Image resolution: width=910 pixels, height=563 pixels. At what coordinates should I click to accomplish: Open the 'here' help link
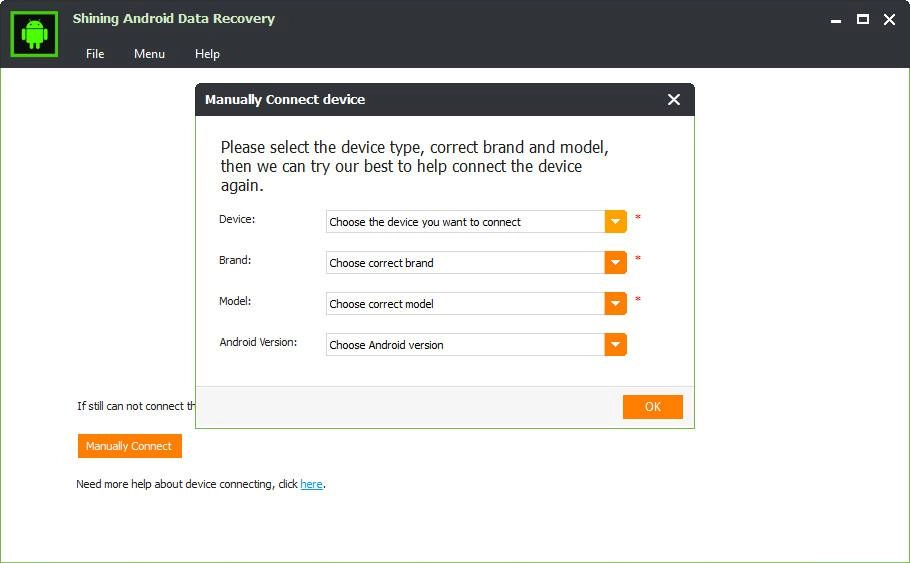point(312,484)
